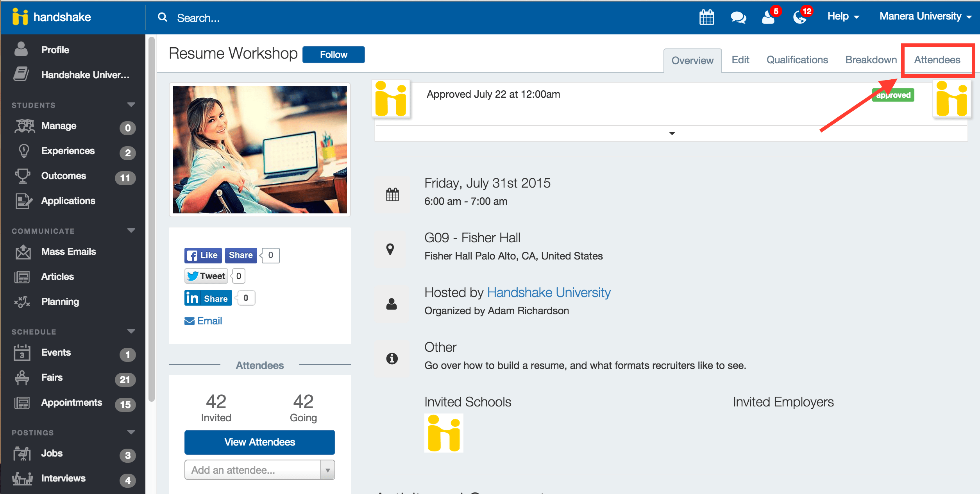The width and height of the screenshot is (980, 494).
Task: Click the Events count badge 1
Action: (x=127, y=354)
